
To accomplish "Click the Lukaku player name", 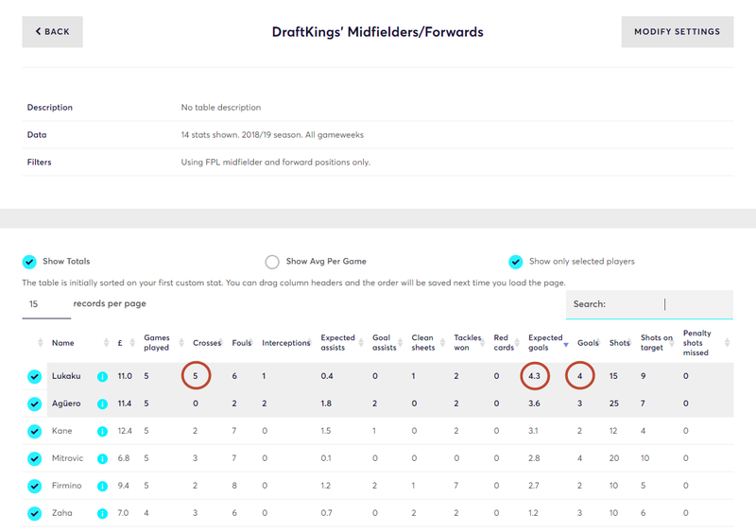I will (66, 376).
